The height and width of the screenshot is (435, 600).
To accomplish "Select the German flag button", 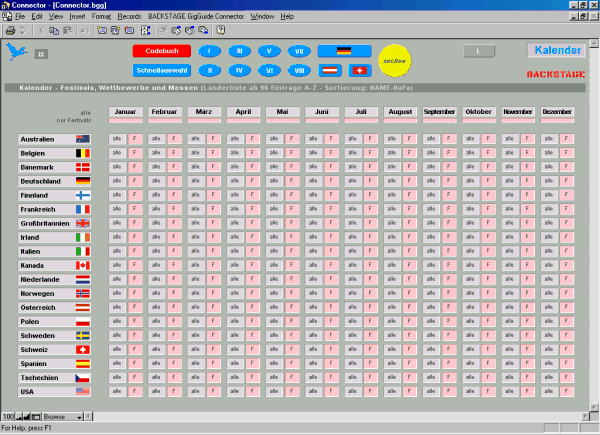I will (343, 50).
